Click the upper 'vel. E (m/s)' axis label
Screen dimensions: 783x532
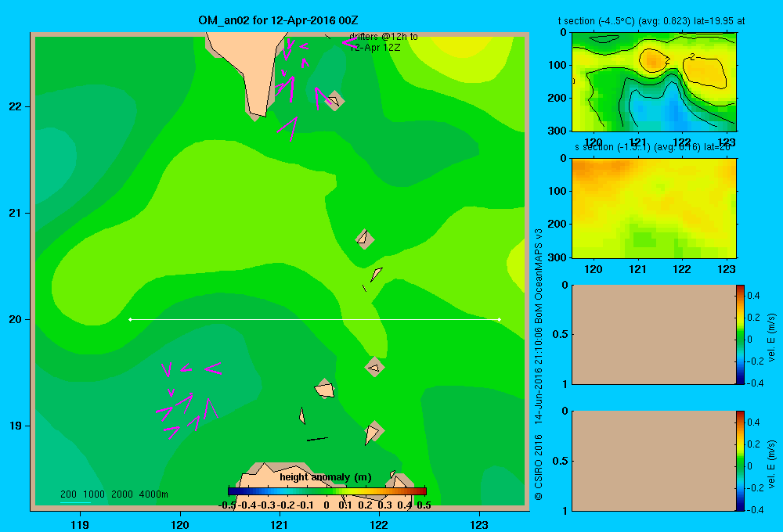tap(772, 337)
